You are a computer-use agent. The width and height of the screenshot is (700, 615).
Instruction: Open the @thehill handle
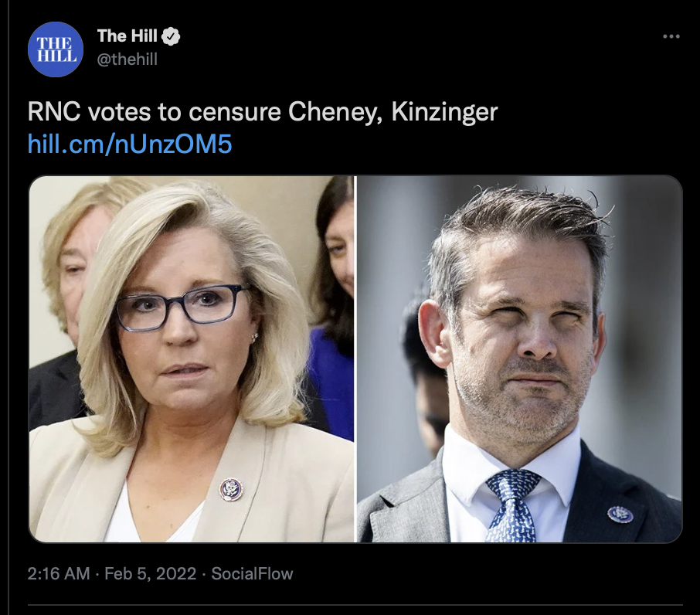(x=127, y=59)
